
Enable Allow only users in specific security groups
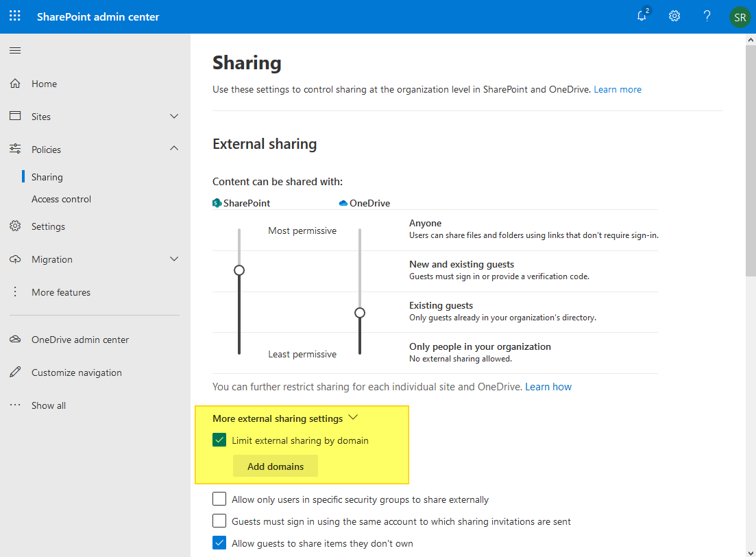coord(219,499)
